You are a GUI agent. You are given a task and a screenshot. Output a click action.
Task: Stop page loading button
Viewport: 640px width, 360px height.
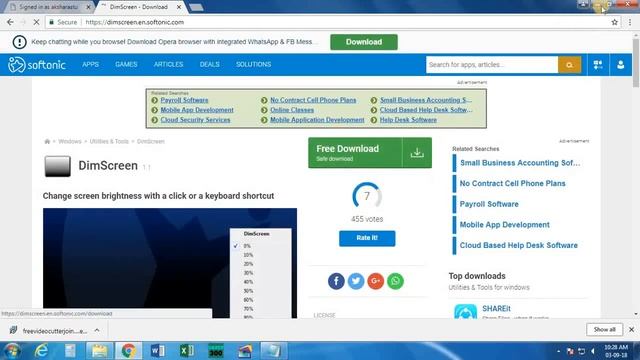click(36, 22)
